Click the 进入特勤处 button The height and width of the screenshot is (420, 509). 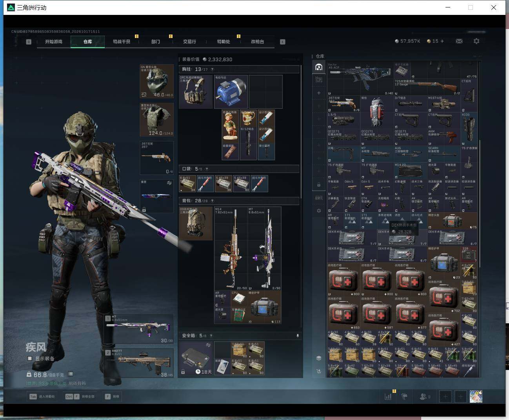click(x=42, y=396)
